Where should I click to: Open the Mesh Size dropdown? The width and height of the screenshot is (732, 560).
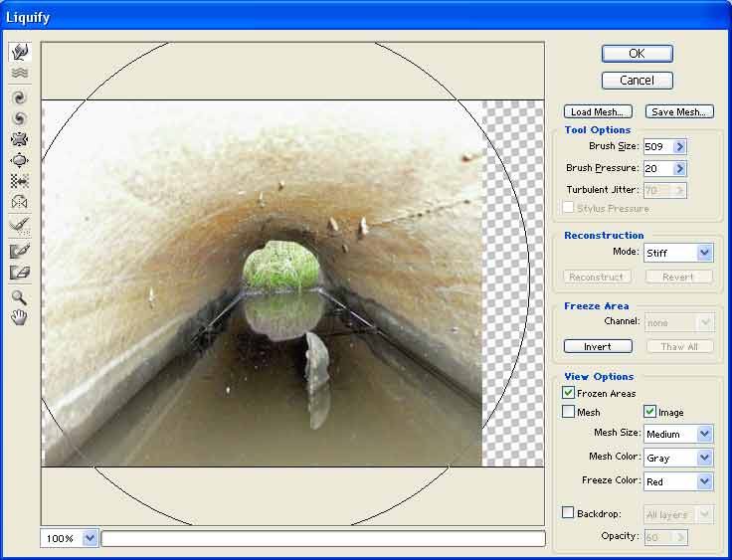[704, 434]
